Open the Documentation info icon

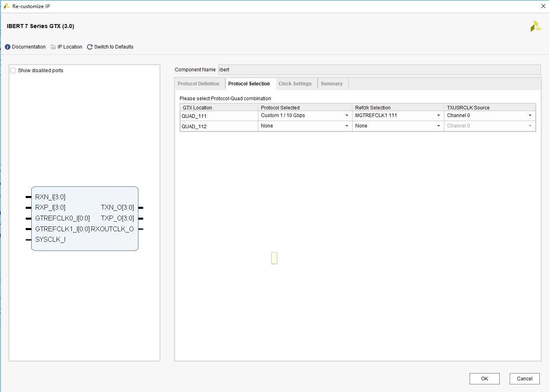[x=8, y=47]
